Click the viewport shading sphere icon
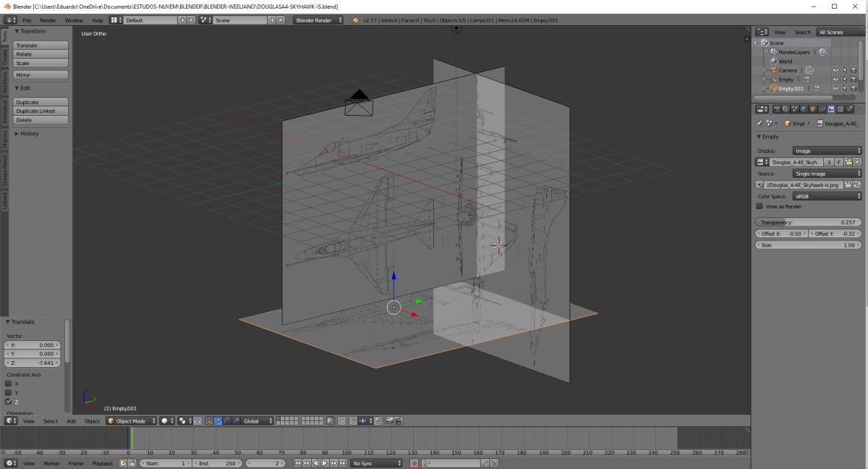Image resolution: width=868 pixels, height=469 pixels. click(x=164, y=421)
